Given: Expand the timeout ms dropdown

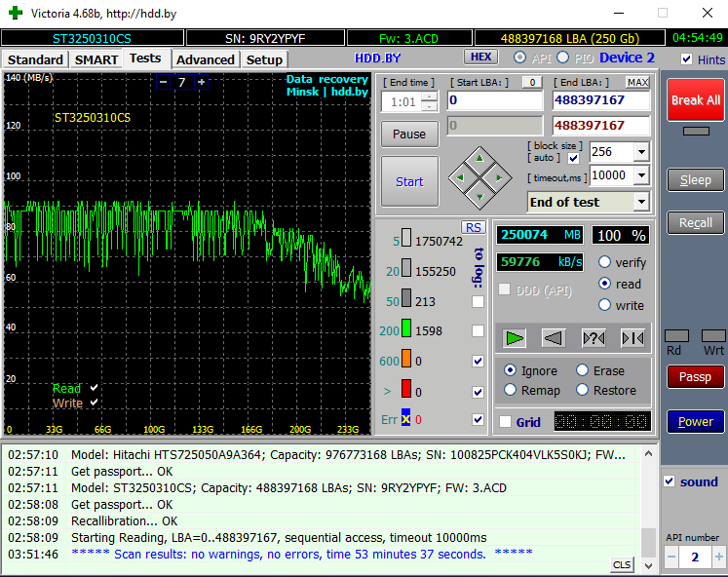Looking at the screenshot, I should [640, 176].
